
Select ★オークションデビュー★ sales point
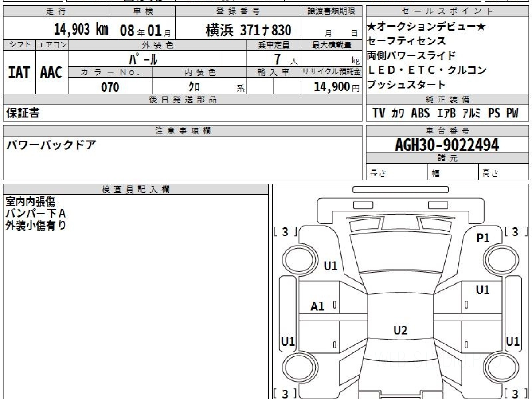pyautogui.click(x=427, y=27)
